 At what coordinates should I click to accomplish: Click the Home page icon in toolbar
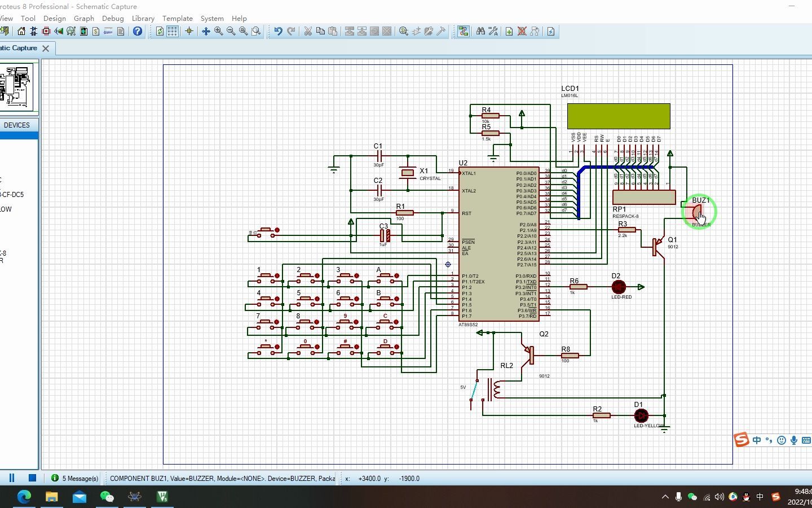pyautogui.click(x=21, y=32)
